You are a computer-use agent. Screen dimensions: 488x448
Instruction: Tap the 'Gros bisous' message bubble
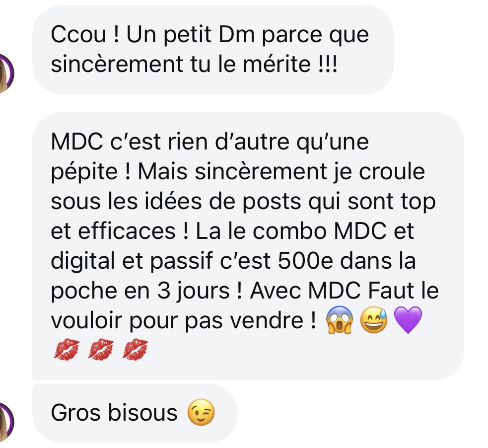(x=135, y=413)
